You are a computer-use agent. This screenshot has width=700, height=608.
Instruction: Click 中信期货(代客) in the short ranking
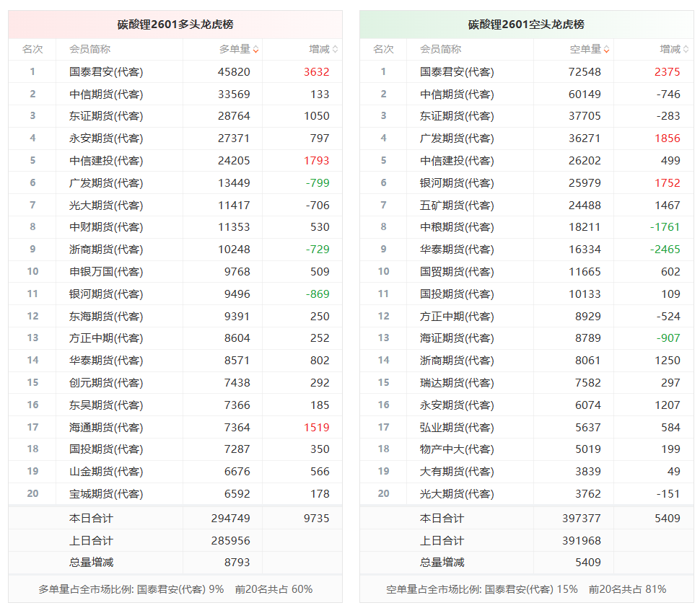(457, 94)
